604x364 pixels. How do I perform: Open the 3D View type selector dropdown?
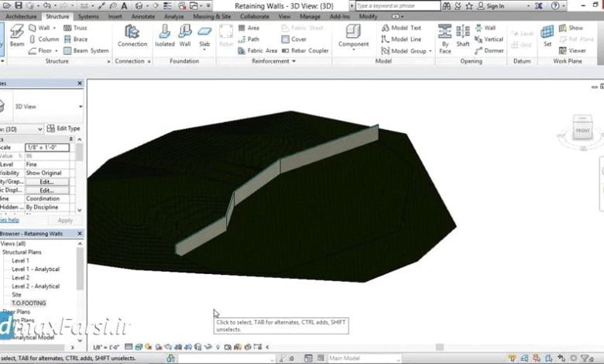pos(80,107)
